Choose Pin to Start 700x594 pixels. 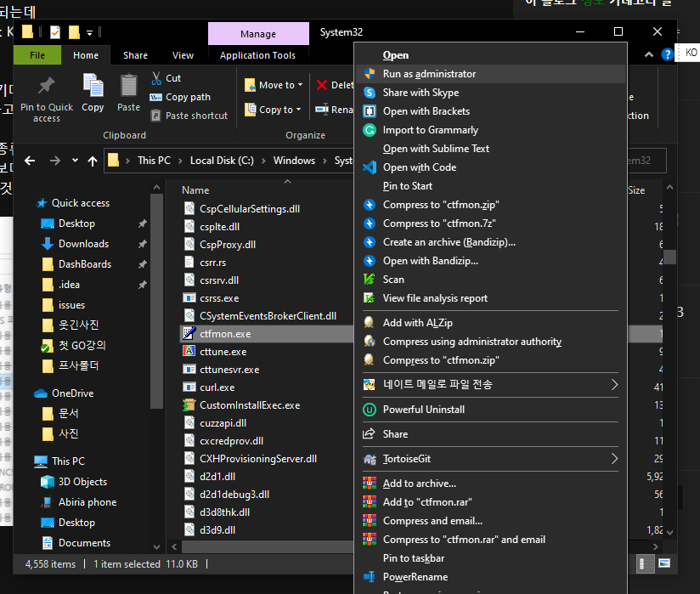pos(492,186)
